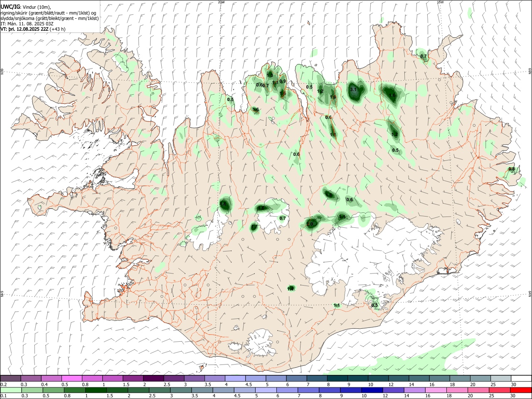Click the 2.0 precipitation value on the map
532x399 pixels.
tap(310, 224)
